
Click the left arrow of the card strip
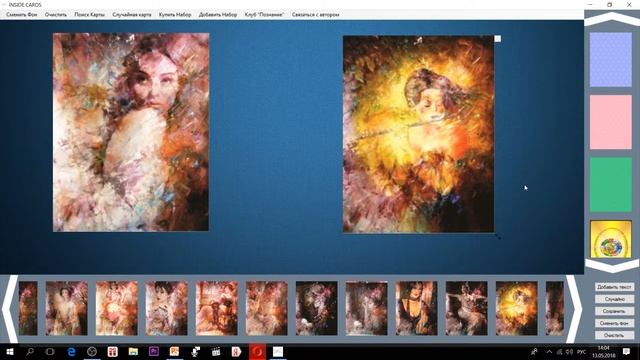10,309
